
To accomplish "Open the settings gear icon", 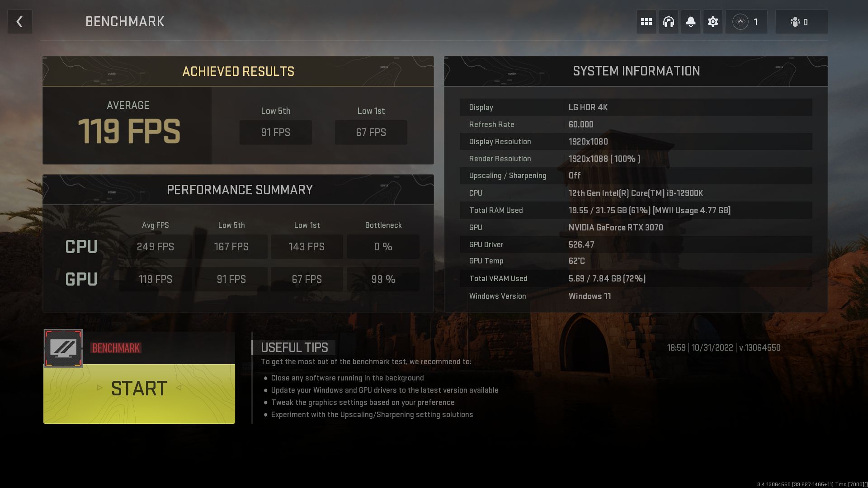I will tap(712, 22).
